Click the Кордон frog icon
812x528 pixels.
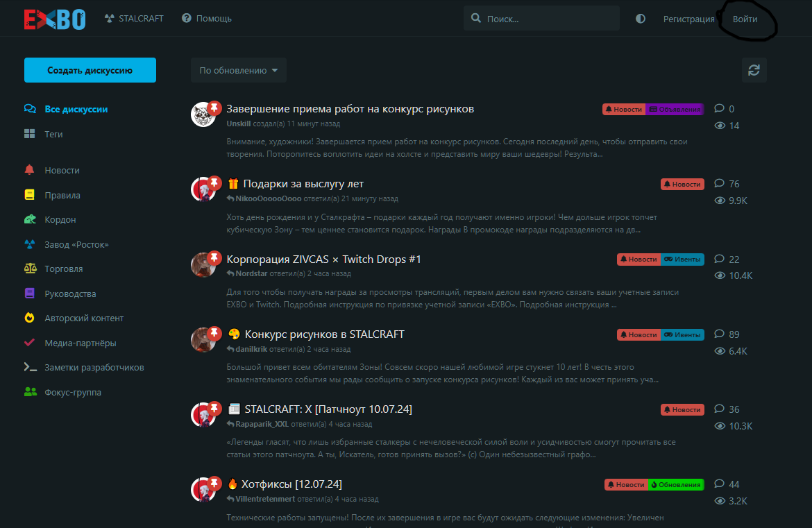click(x=30, y=219)
